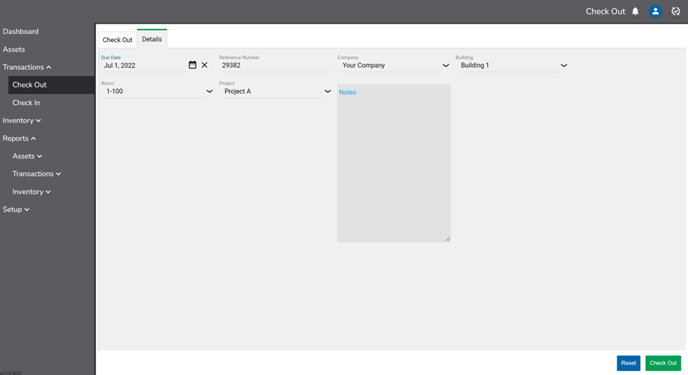Viewport: 688px width, 375px height.
Task: Clear the Due Date with X icon
Action: (204, 65)
